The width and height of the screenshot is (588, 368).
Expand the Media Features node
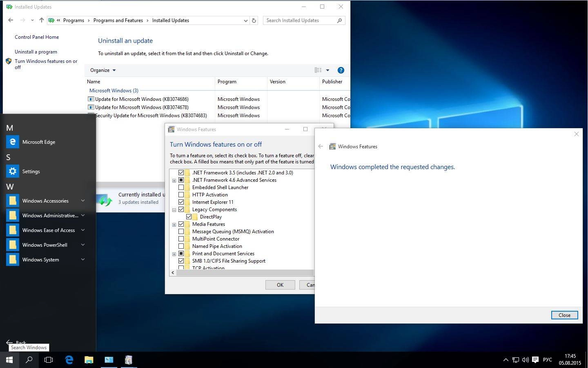click(x=174, y=225)
